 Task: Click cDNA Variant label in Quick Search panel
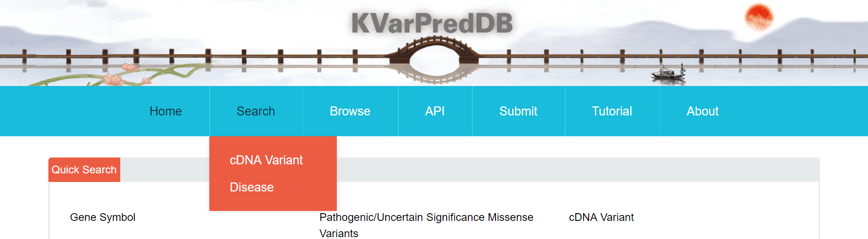coord(601,217)
